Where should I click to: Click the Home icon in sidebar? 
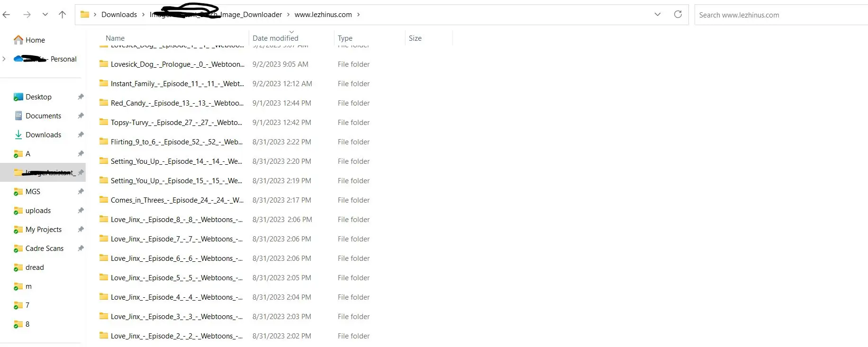(x=18, y=40)
